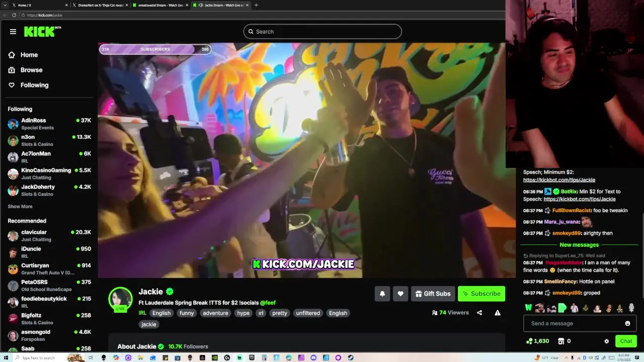The width and height of the screenshot is (644, 362).
Task: Open channel points balance 1,630
Action: pyautogui.click(x=537, y=341)
